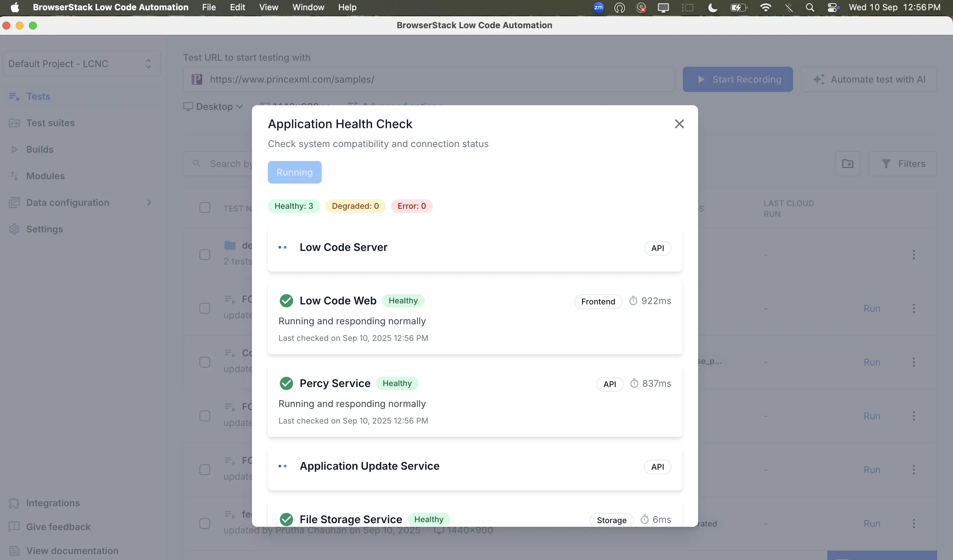Viewport: 953px width, 560px height.
Task: Click the Healthy: 3 status badge
Action: click(293, 206)
